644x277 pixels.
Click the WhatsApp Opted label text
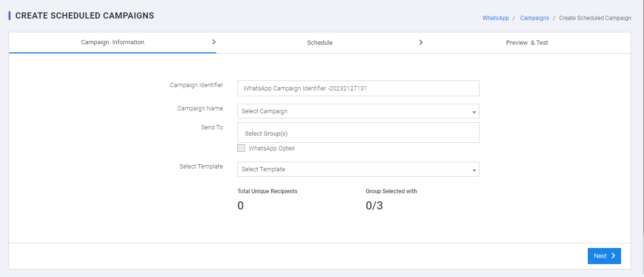click(272, 148)
